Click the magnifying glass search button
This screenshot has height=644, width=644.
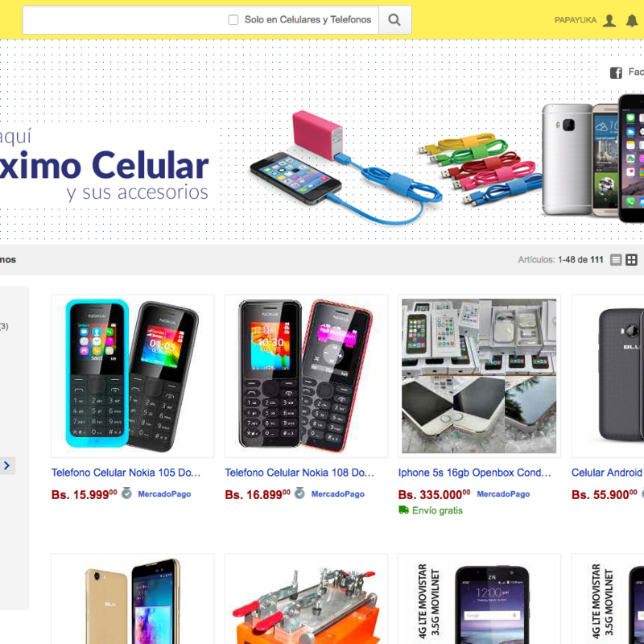point(394,19)
